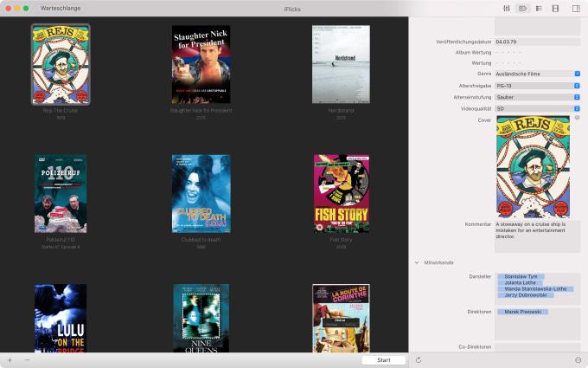Open the film strip chapters icon
Image resolution: width=588 pixels, height=368 pixels.
click(x=555, y=9)
